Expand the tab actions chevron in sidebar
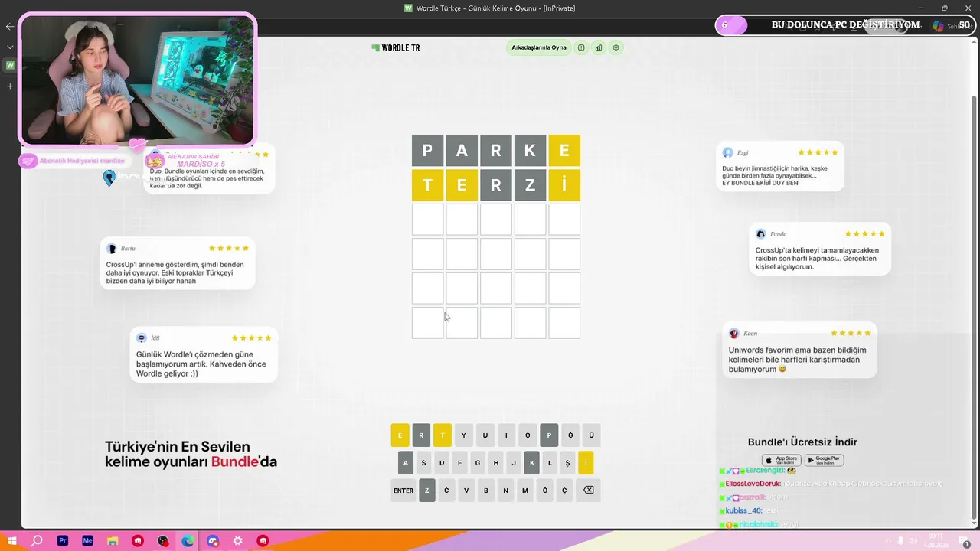Viewport: 980px width, 551px height. [x=10, y=47]
